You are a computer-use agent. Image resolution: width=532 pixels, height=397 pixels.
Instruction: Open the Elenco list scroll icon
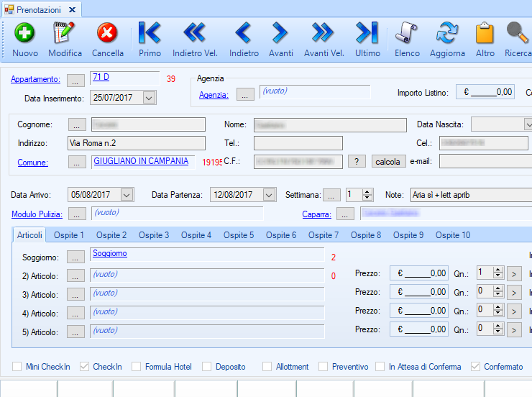pos(407,33)
